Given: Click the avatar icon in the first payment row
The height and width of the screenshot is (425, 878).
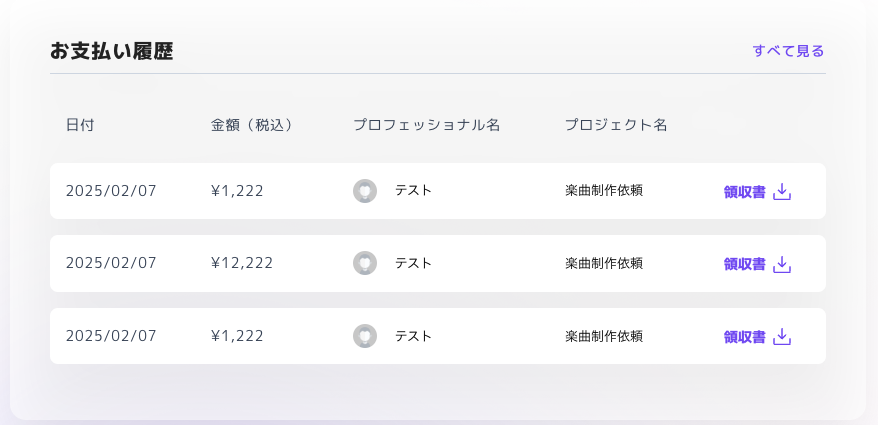Looking at the screenshot, I should click(365, 191).
